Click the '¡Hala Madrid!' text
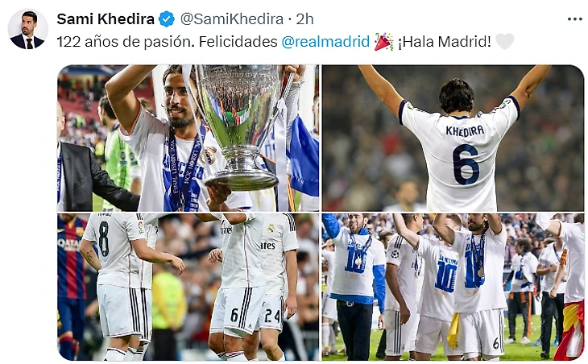Viewport: 588px width, 364px height. 444,42
